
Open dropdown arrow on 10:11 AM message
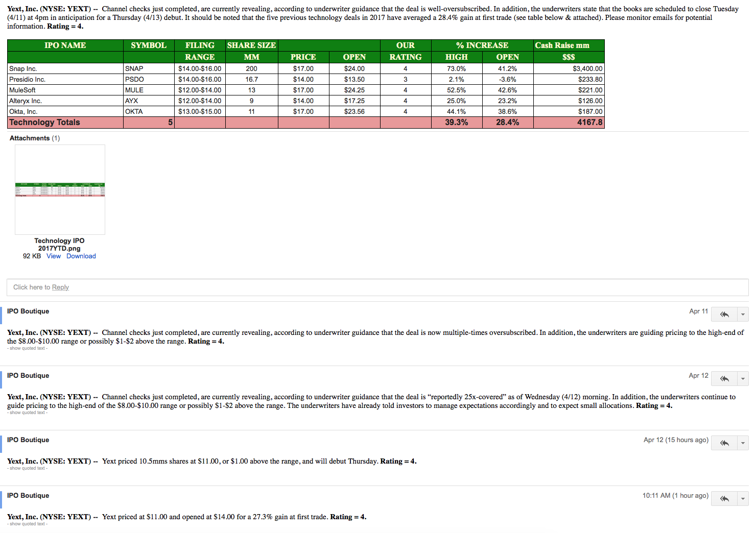click(x=743, y=498)
